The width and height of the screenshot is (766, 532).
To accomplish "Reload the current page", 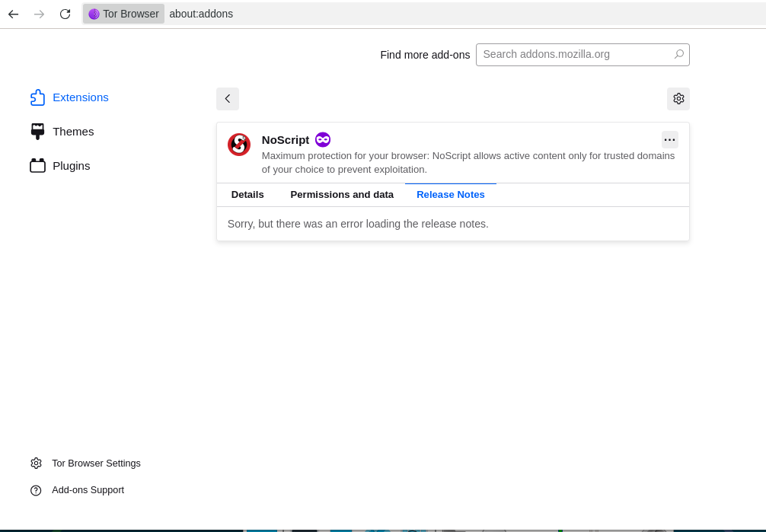I will tap(65, 14).
